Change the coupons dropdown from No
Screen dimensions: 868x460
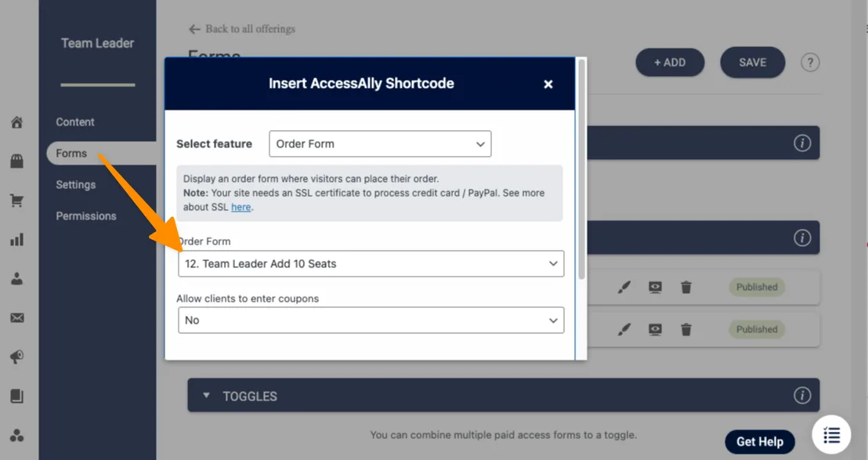371,320
